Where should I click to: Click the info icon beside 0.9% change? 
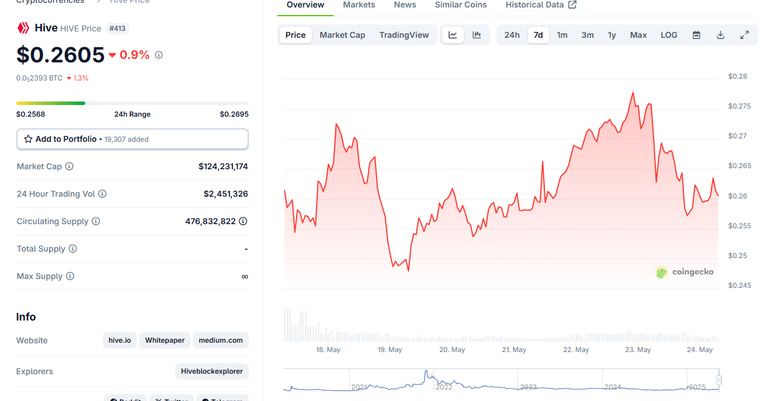pyautogui.click(x=159, y=55)
